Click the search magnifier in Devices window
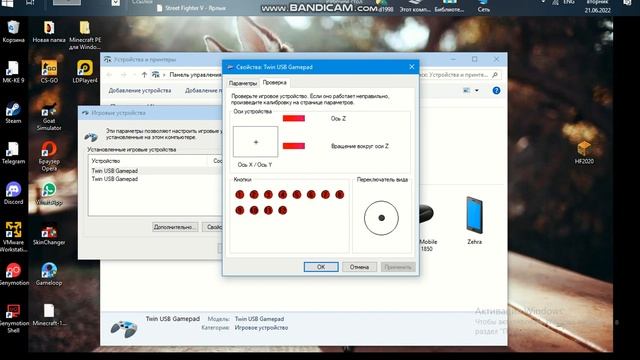The height and width of the screenshot is (360, 640). click(495, 75)
